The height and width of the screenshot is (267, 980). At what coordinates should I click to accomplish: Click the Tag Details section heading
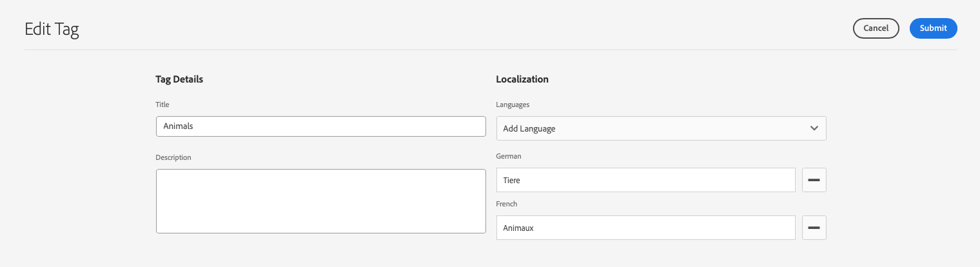(179, 79)
